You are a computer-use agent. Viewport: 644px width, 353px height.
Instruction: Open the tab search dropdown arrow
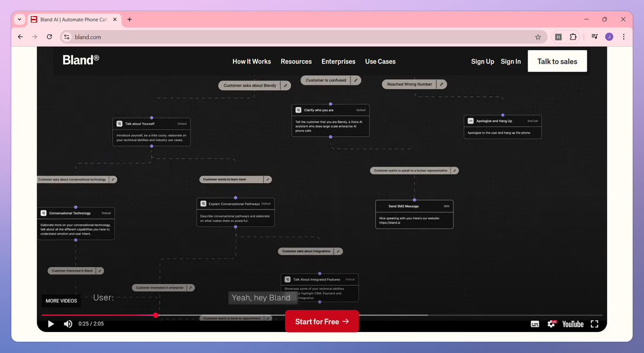coord(19,19)
